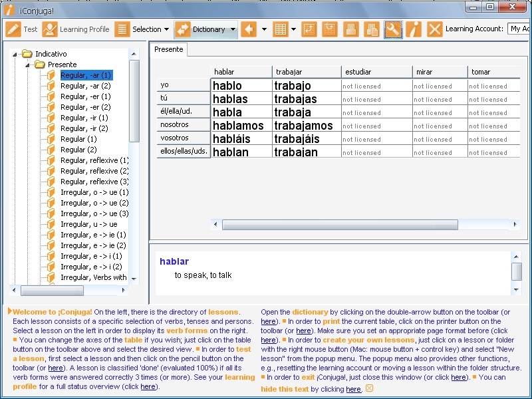This screenshot has height=399, width=532.
Task: Click the dictionary pane scroll down arrow
Action: coord(516,290)
